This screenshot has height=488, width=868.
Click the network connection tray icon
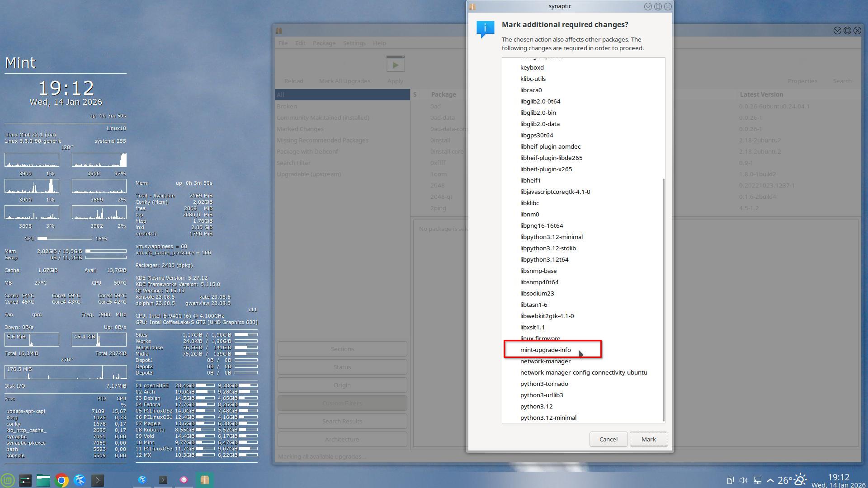point(757,480)
